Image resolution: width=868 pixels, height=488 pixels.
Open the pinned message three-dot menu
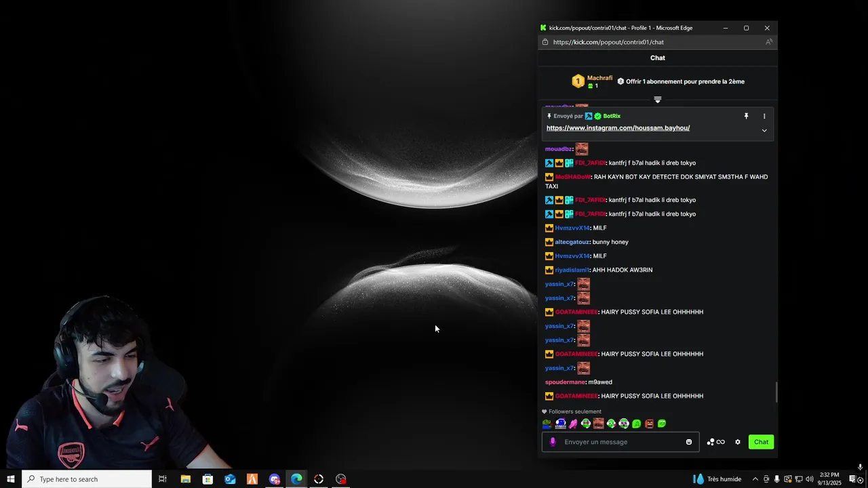coord(764,116)
